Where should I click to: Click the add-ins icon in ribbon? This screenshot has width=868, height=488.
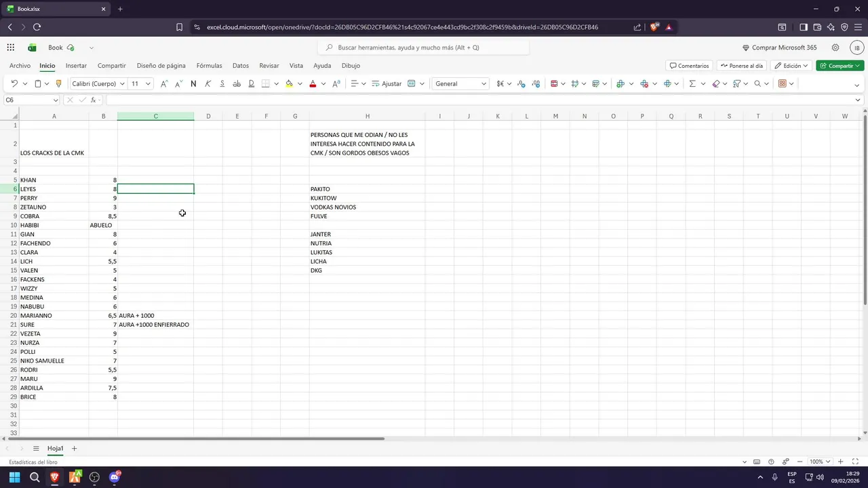(782, 83)
